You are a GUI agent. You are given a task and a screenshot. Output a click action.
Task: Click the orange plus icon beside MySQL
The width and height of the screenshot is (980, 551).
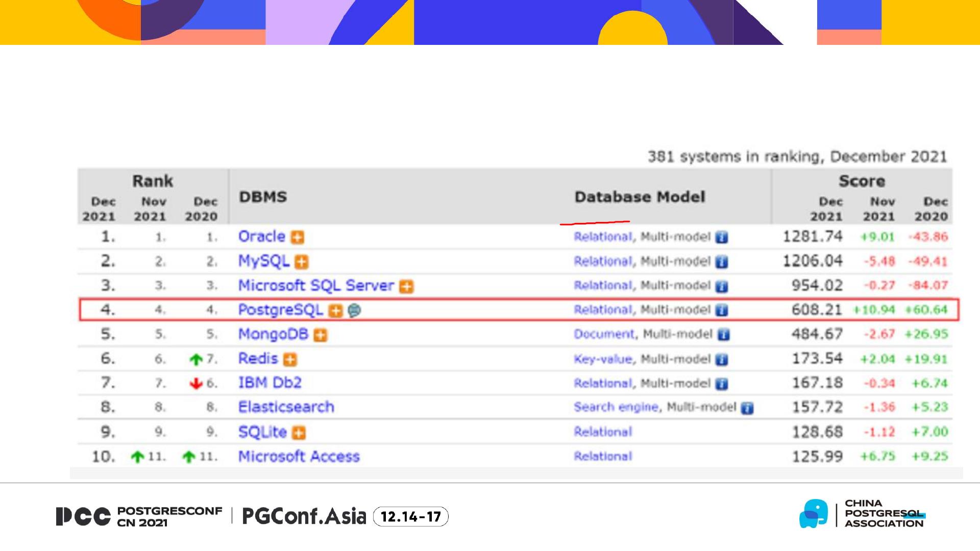coord(302,262)
